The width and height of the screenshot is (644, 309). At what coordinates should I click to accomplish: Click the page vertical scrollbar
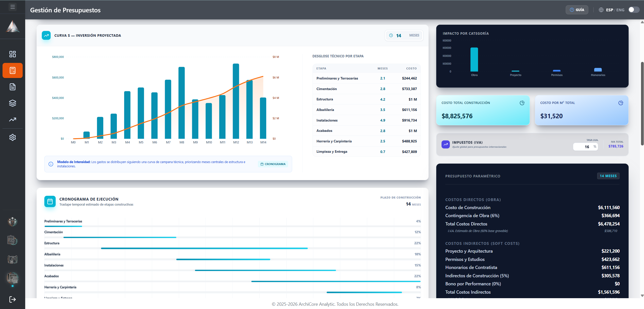(642, 104)
